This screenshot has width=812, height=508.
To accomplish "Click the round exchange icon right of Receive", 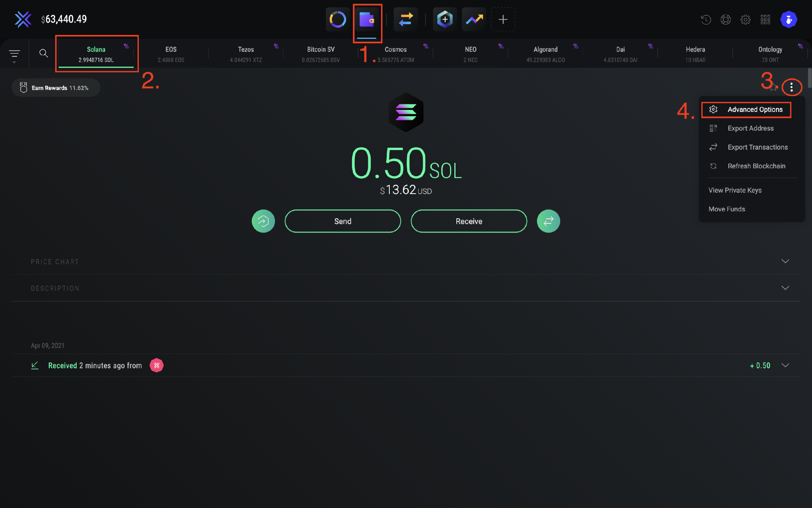I will 548,221.
